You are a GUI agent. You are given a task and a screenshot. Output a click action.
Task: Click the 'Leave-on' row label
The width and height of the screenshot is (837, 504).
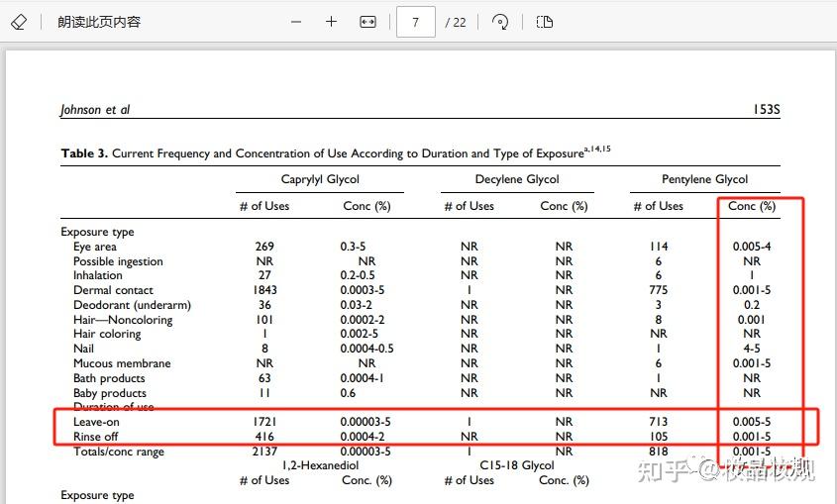coord(96,422)
